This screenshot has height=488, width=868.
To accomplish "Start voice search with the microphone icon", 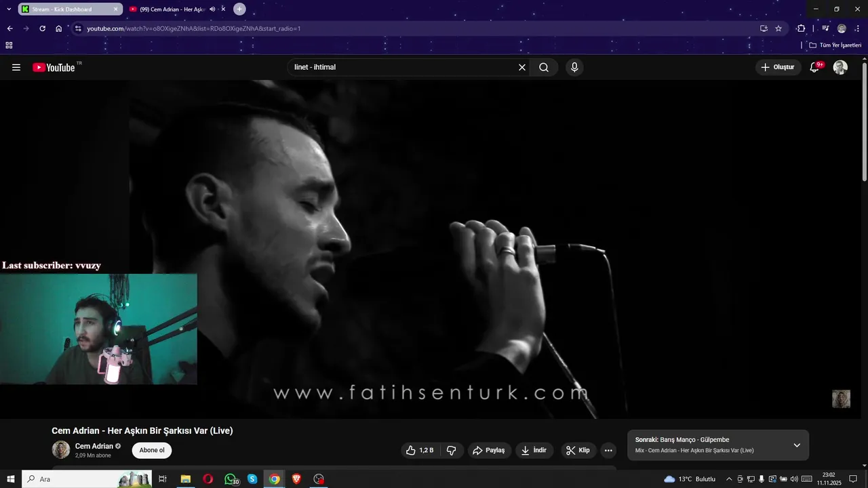I will (x=574, y=67).
